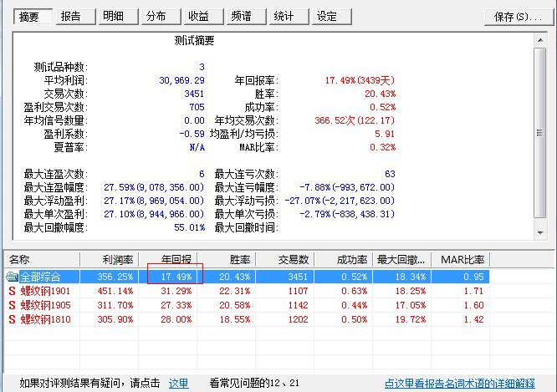Screen dimensions: 557x392
Task: Switch to the 摘要 tab
Action: pos(33,17)
